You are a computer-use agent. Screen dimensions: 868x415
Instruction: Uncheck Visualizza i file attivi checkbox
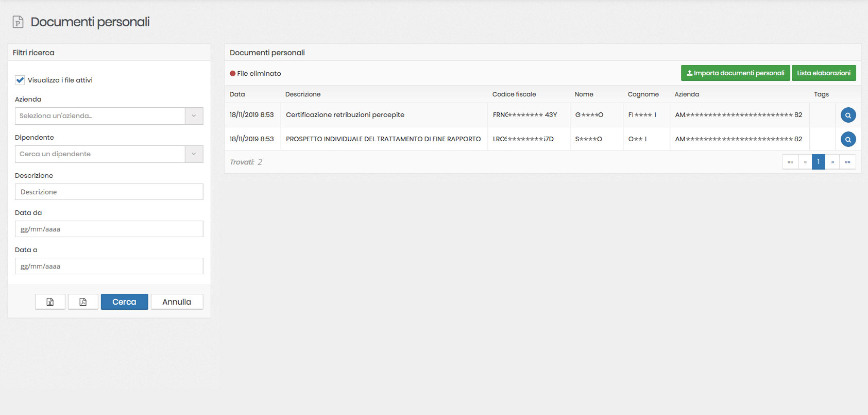20,80
